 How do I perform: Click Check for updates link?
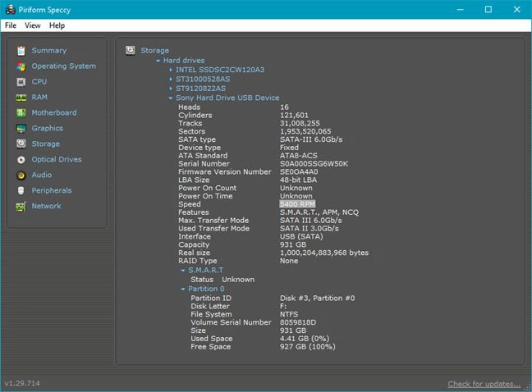484,384
